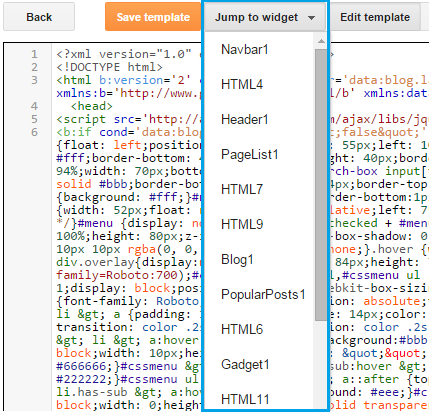Go to the Blog1 widget
This screenshot has height=412, width=433.
(x=237, y=259)
